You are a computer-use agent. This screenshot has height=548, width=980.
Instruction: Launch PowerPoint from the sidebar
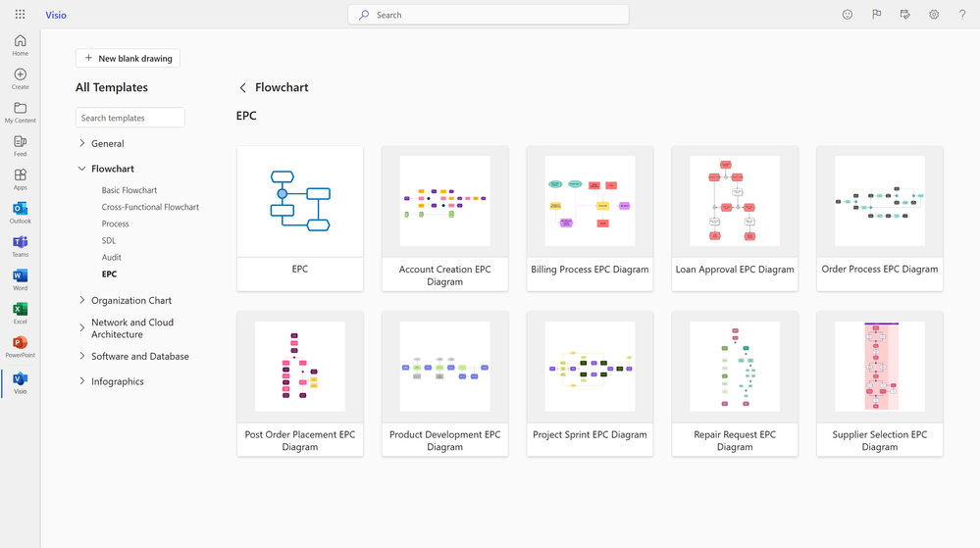pyautogui.click(x=20, y=346)
